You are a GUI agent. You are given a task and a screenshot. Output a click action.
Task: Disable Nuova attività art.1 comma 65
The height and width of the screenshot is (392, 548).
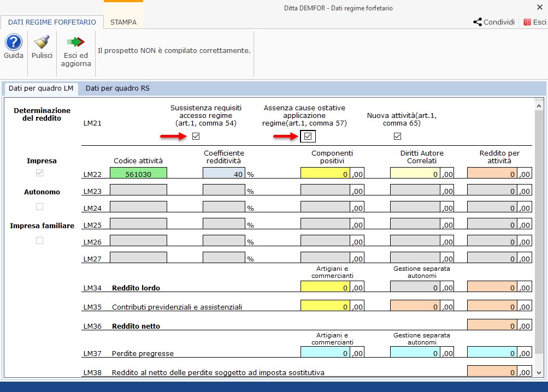(x=397, y=136)
